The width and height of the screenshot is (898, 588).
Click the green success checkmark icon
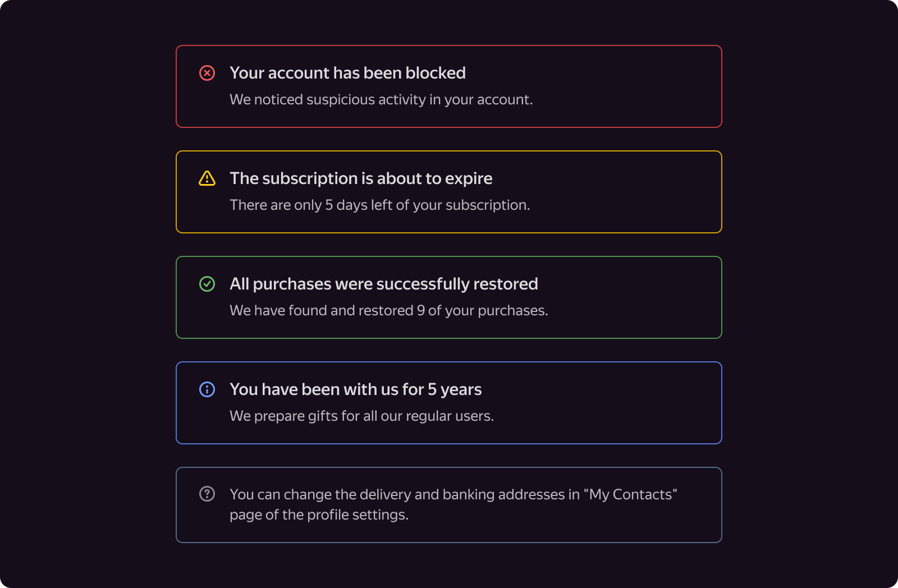click(x=207, y=284)
